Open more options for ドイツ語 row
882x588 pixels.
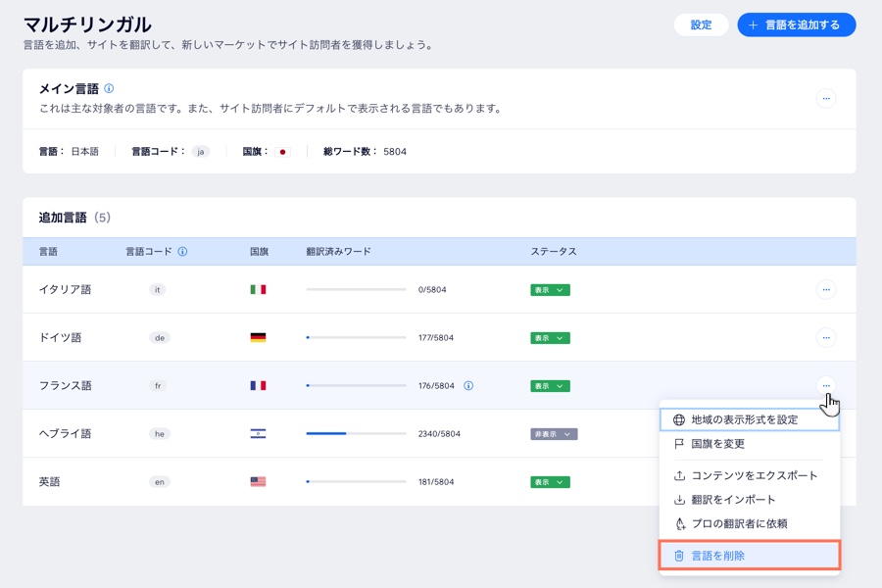coord(826,338)
